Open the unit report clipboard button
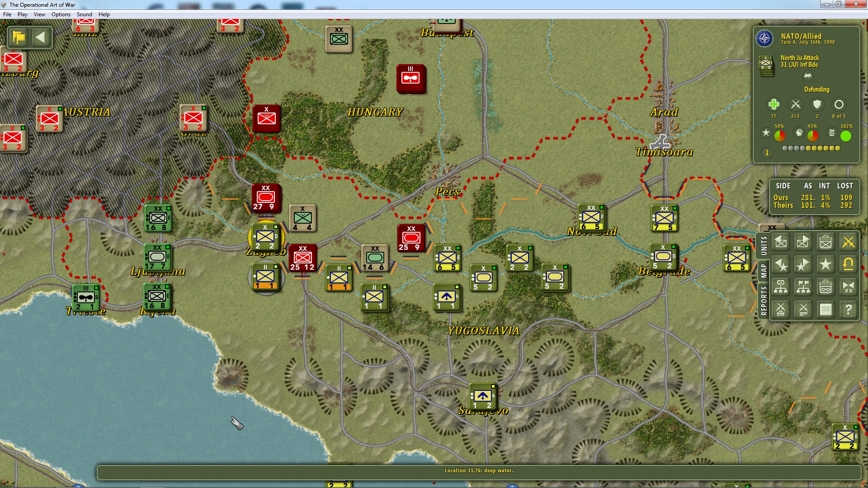 (826, 242)
